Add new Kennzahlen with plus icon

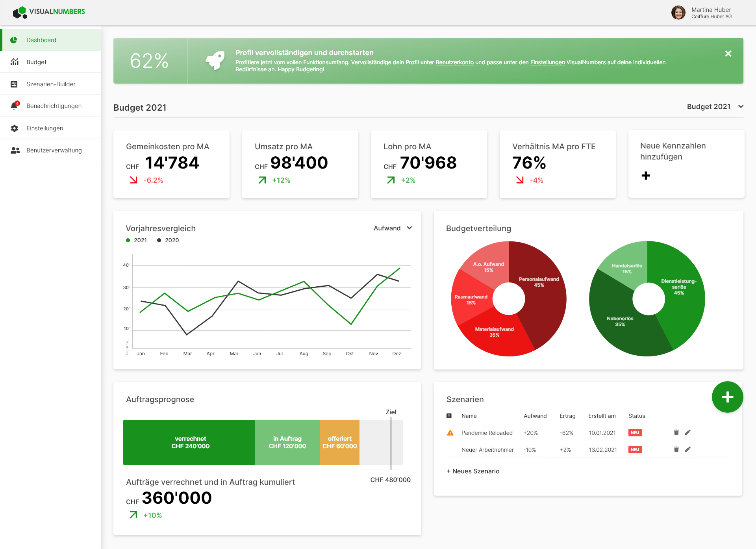coord(646,176)
